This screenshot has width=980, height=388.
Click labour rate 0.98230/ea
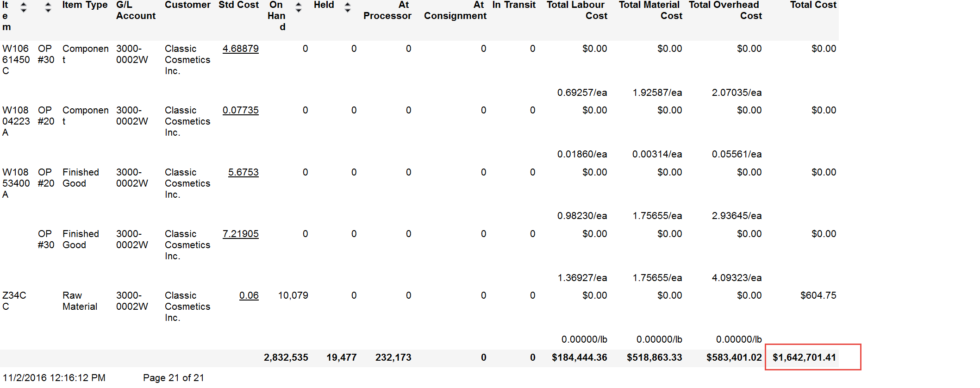pyautogui.click(x=582, y=216)
